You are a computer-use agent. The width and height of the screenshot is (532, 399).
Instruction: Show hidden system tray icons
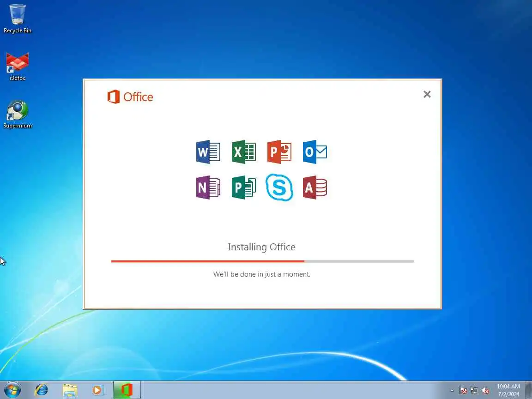(452, 391)
